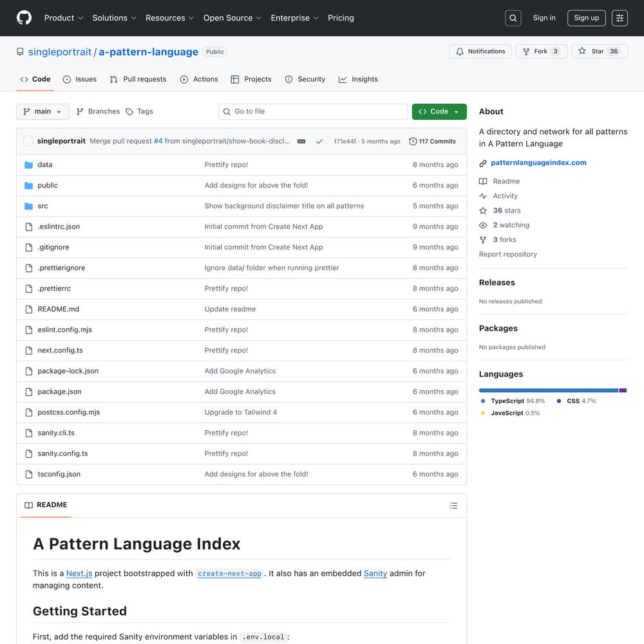Expand commit message ellipsis icon

[301, 142]
